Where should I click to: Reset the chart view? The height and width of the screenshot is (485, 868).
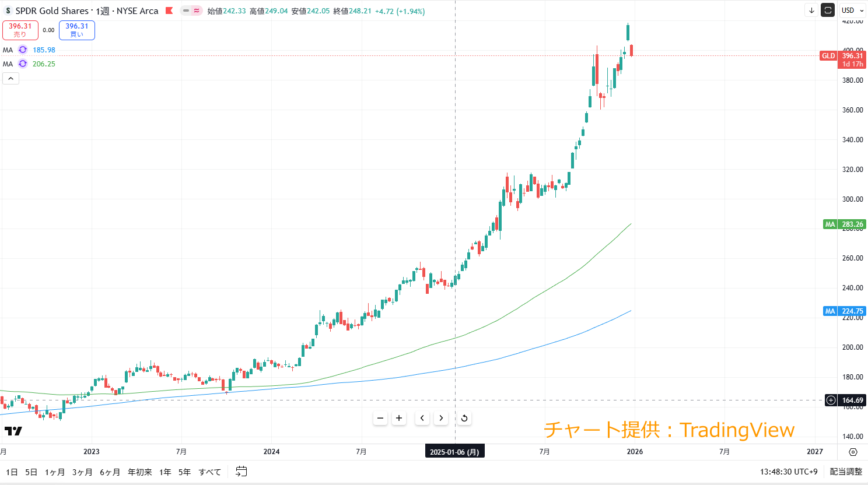[464, 418]
